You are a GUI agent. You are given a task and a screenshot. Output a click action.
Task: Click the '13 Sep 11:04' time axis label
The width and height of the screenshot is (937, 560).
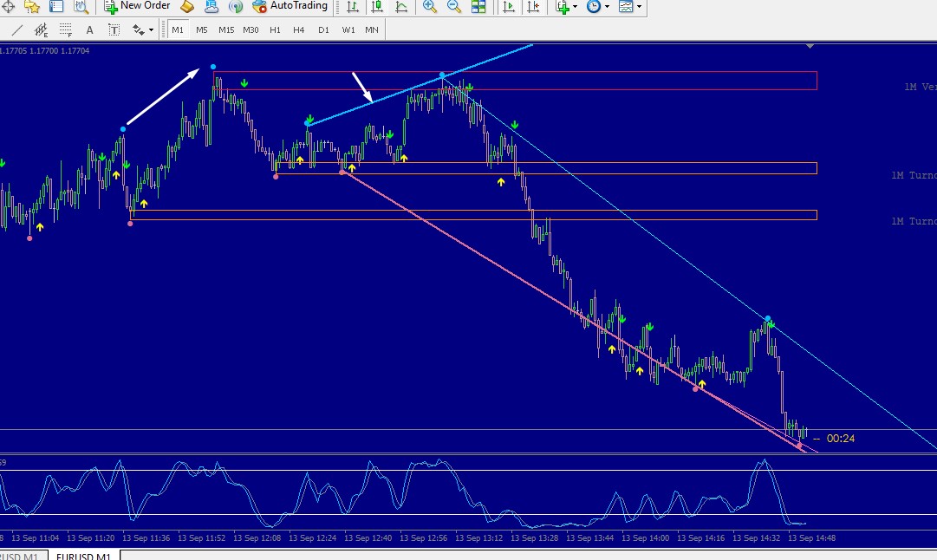pyautogui.click(x=36, y=537)
